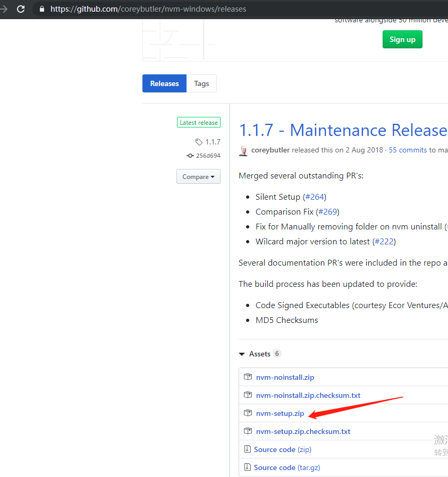The width and height of the screenshot is (448, 477).
Task: Click the package icon beside nvm-noinstall.zip
Action: pyautogui.click(x=248, y=377)
